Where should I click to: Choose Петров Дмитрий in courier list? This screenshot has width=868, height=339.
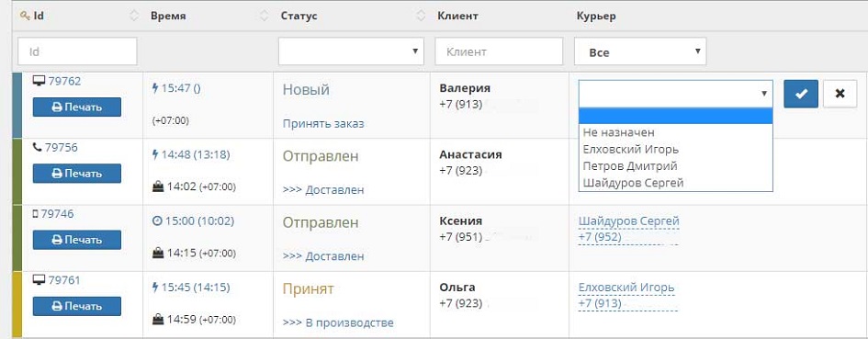tap(675, 165)
